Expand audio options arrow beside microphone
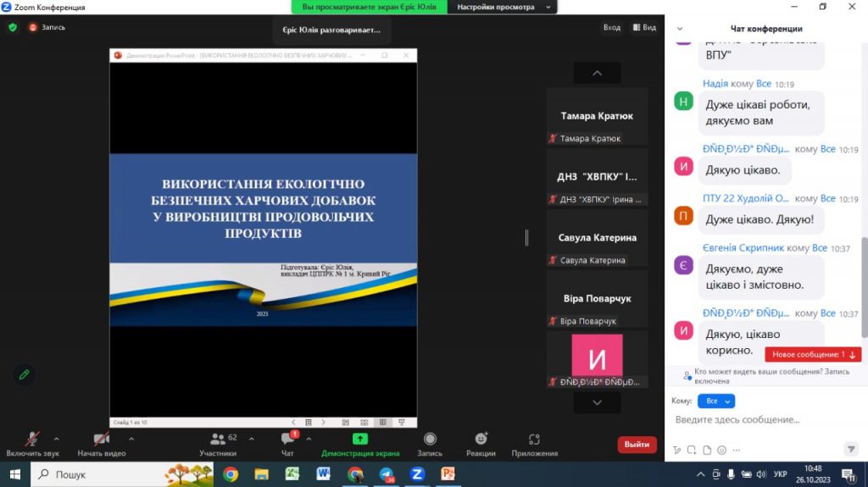Viewport: 868px width, 487px height. [57, 439]
